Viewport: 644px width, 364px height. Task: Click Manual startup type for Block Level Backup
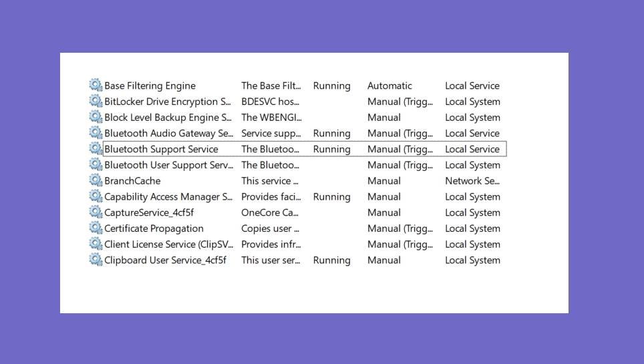coord(384,118)
